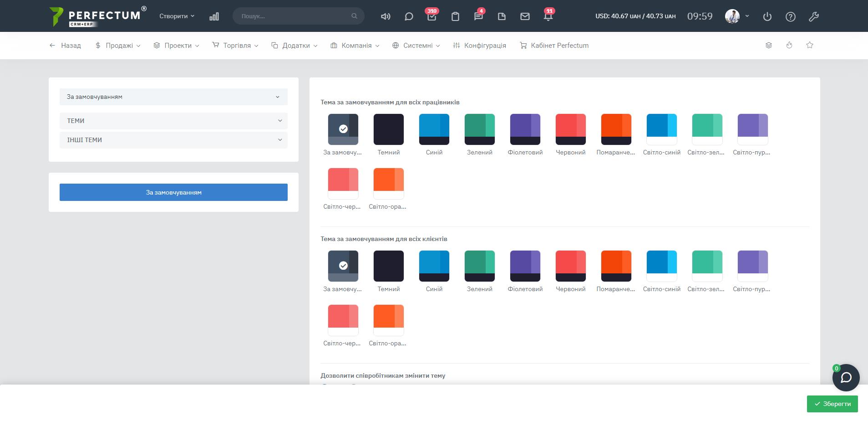Viewport: 868px width, 421px height.
Task: Open the chat bubble icon in header
Action: (x=409, y=16)
